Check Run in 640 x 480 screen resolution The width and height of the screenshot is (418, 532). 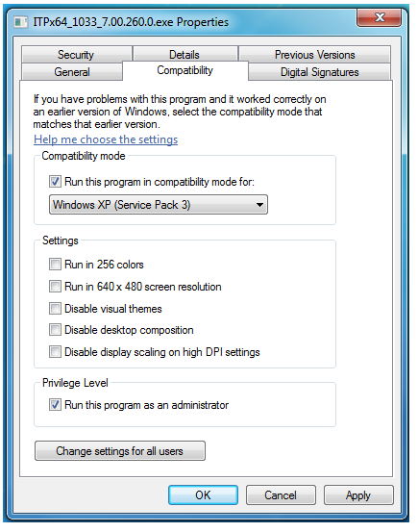[55, 286]
